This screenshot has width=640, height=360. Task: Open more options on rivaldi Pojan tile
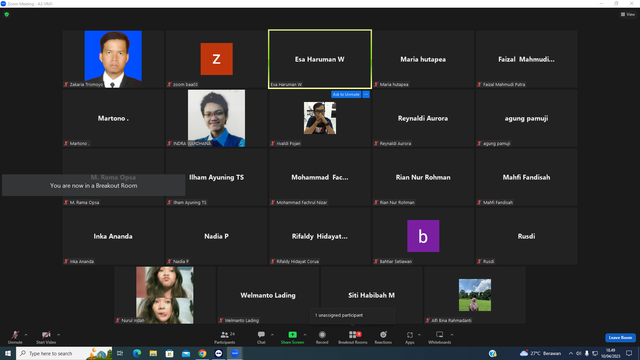tap(366, 94)
